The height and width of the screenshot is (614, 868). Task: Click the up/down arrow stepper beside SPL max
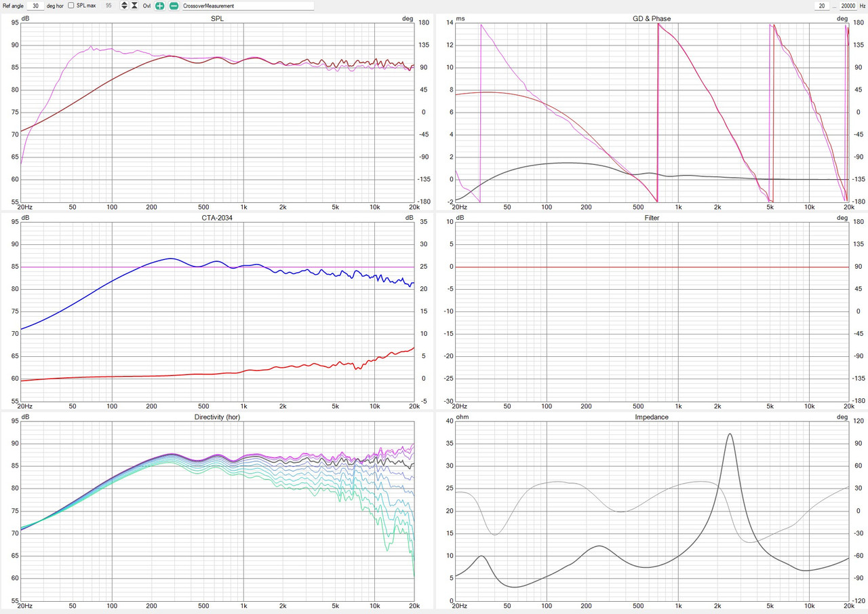[124, 5]
